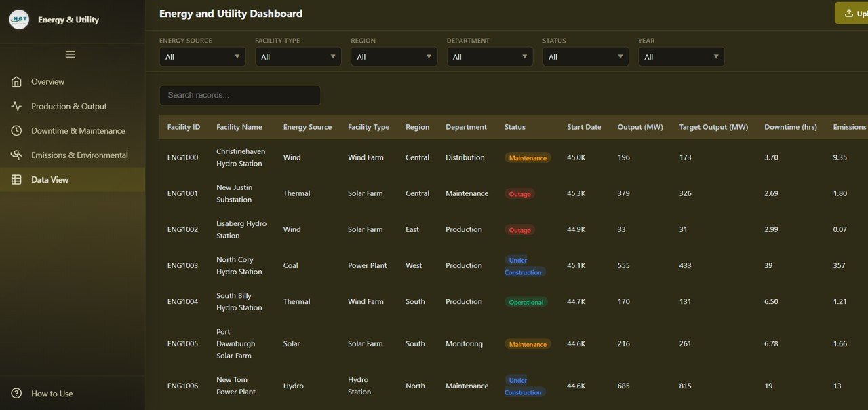The width and height of the screenshot is (868, 410).
Task: Expand the Region filter dropdown
Action: tap(393, 56)
